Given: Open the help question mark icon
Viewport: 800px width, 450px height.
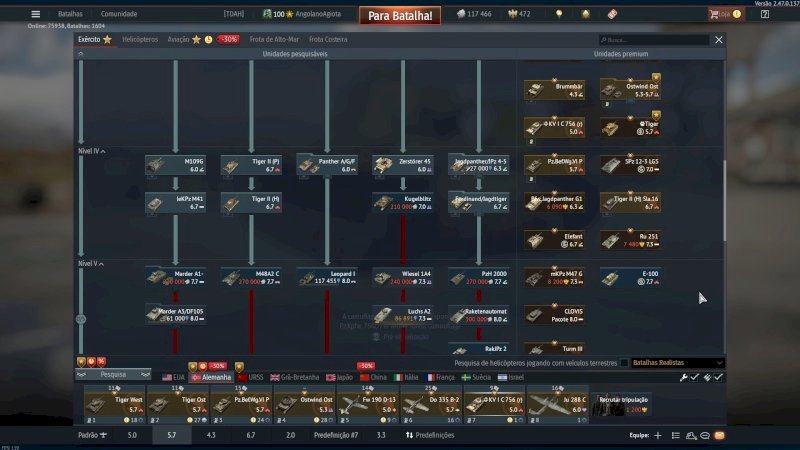Looking at the screenshot, I should [x=765, y=14].
